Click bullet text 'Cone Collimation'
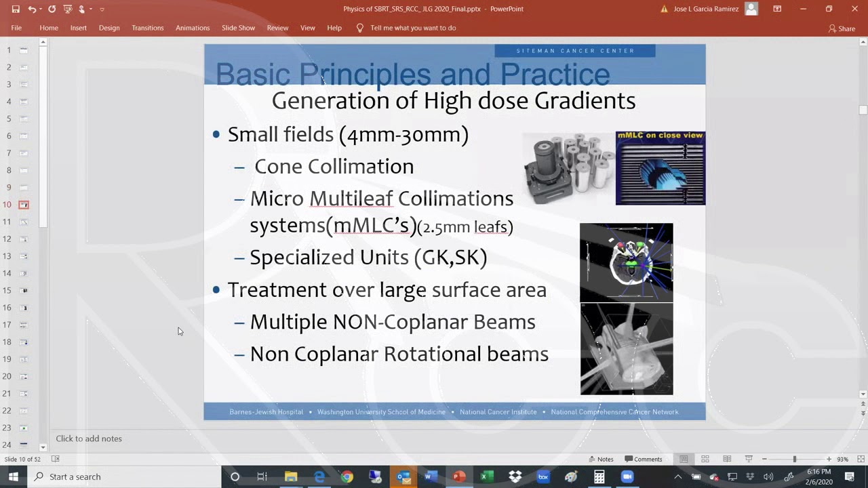 334,166
